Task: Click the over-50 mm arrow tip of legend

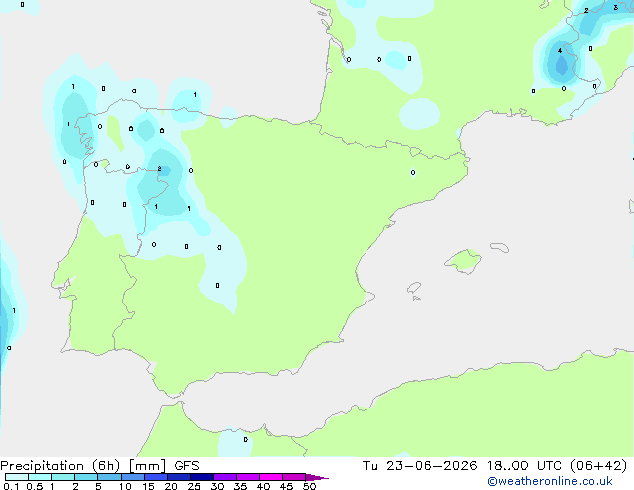Action: click(317, 477)
